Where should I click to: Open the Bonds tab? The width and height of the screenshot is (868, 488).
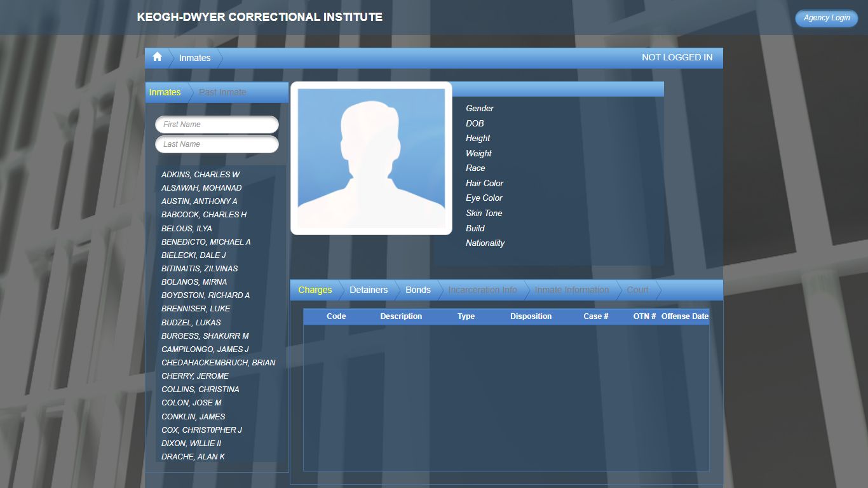417,290
